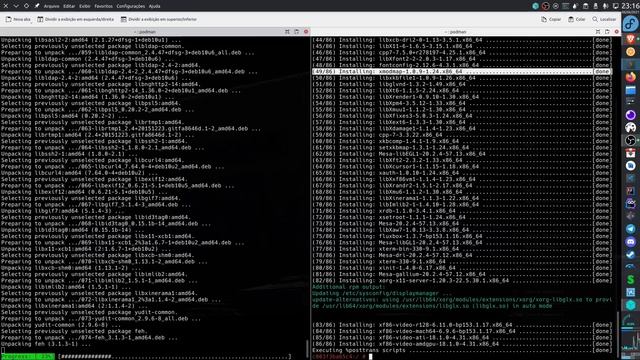This screenshot has width=640, height=360.
Task: Click the xorg-x11-server install line
Action: 462,280
